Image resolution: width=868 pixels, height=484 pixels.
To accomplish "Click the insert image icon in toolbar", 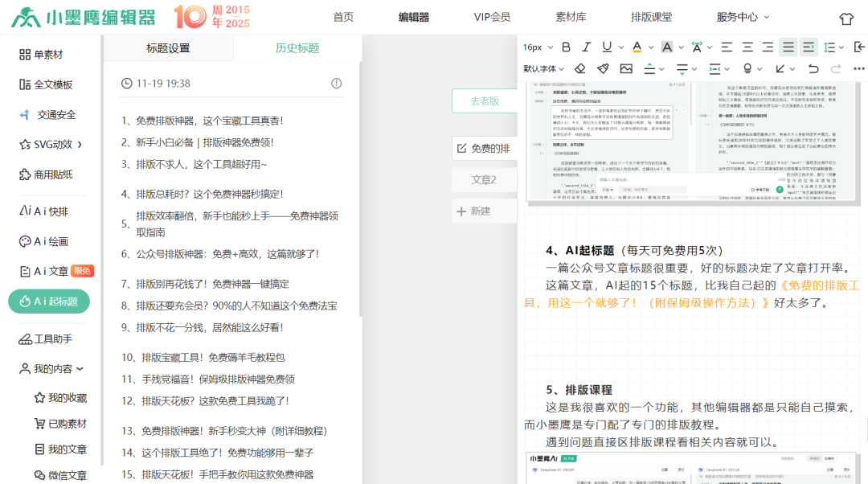I will [626, 69].
